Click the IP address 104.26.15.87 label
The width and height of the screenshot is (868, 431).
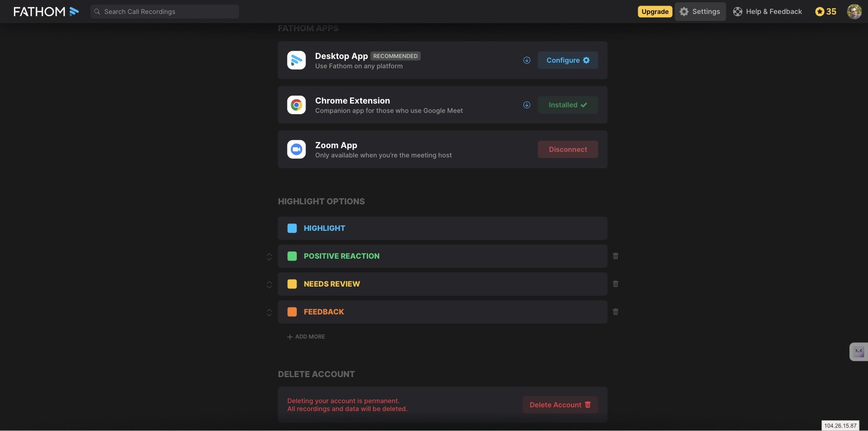(840, 425)
